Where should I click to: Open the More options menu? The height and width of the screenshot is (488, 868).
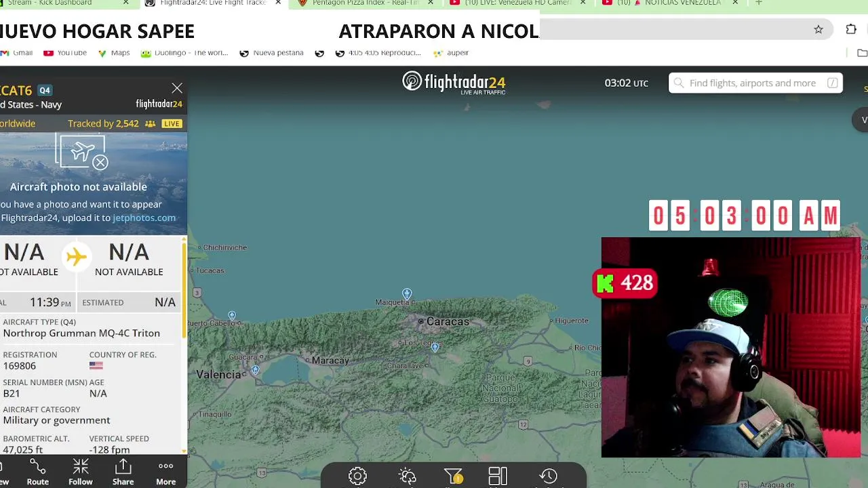[166, 472]
